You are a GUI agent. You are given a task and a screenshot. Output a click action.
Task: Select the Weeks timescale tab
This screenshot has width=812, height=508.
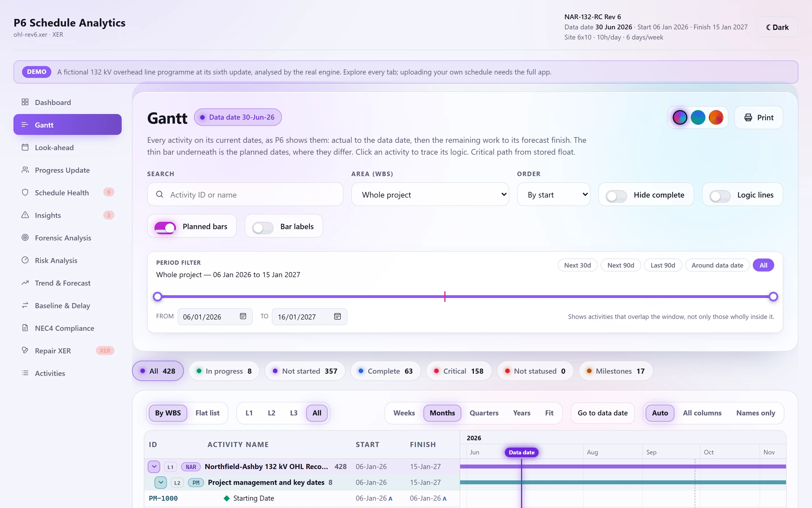tap(404, 413)
